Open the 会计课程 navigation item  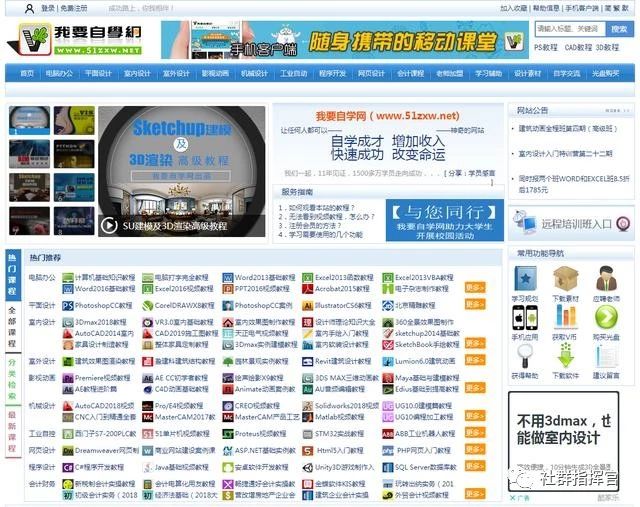[411, 73]
